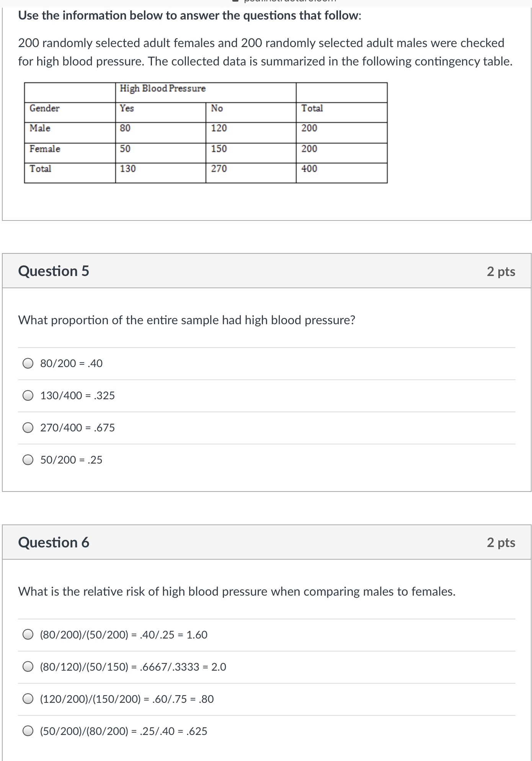The image size is (532, 761).
Task: Click the Question 5 prompt about proportion
Action: (x=187, y=320)
